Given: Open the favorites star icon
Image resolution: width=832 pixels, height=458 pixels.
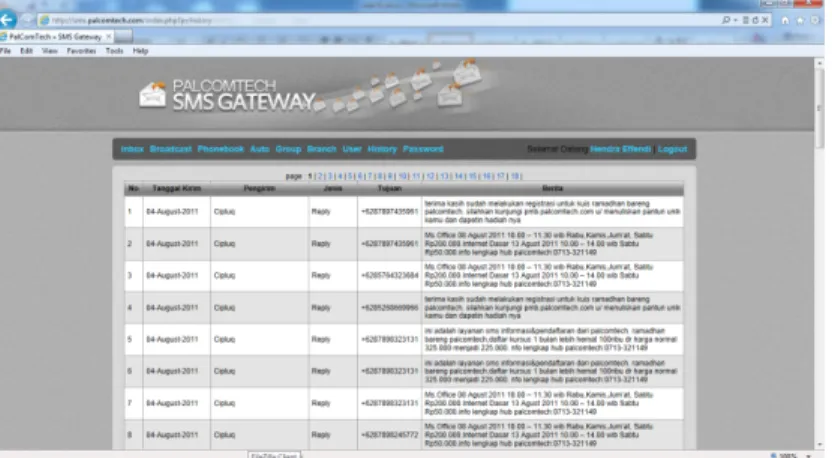Looking at the screenshot, I should pyautogui.click(x=800, y=20).
